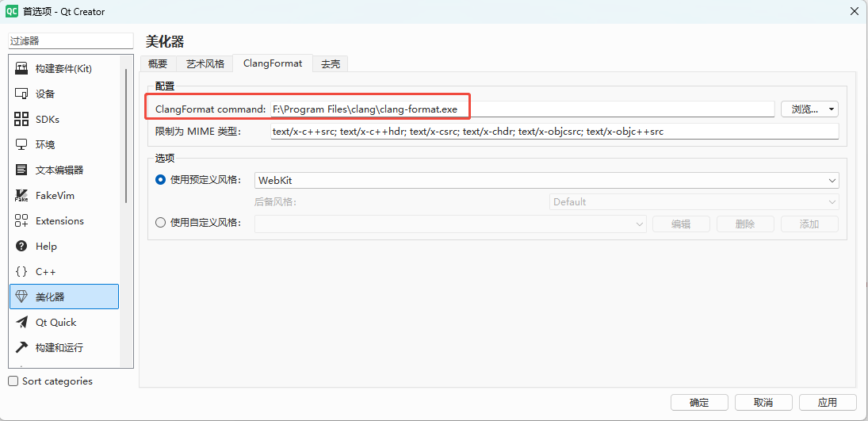Click the ClangFormat command path field

(522, 109)
